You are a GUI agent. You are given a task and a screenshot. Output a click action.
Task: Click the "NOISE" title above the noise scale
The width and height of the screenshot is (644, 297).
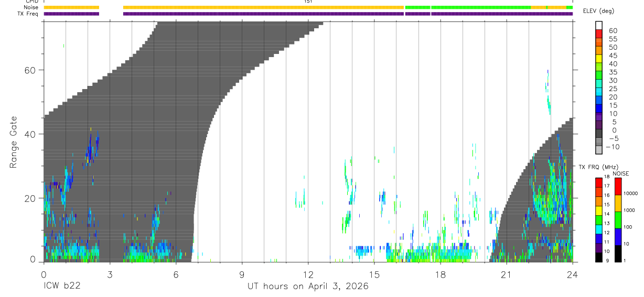pyautogui.click(x=620, y=173)
